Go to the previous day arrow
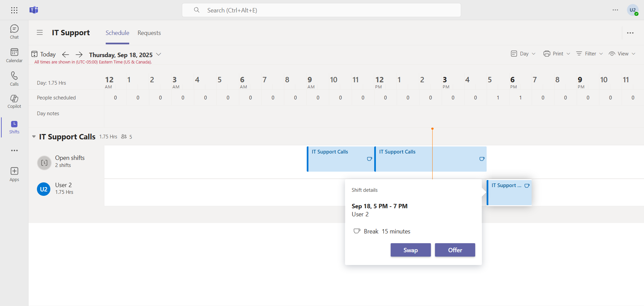 (x=65, y=54)
